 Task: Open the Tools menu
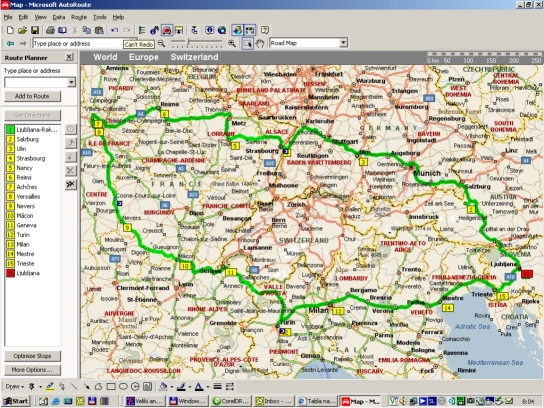(100, 17)
